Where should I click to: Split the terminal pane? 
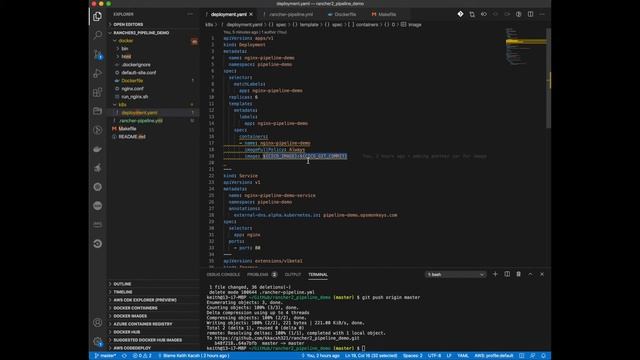tap(507, 274)
